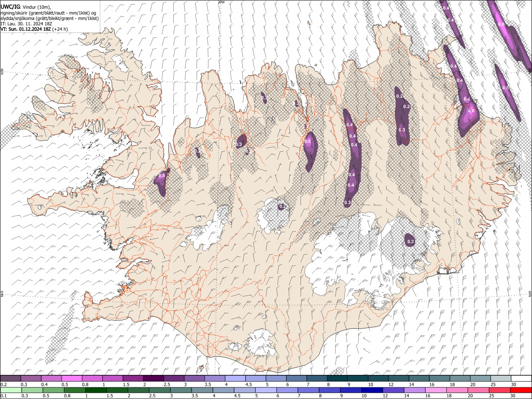Click the 0.2 value on the Vatnajökull glacier patch
This screenshot has width=532, height=399.
click(x=411, y=241)
